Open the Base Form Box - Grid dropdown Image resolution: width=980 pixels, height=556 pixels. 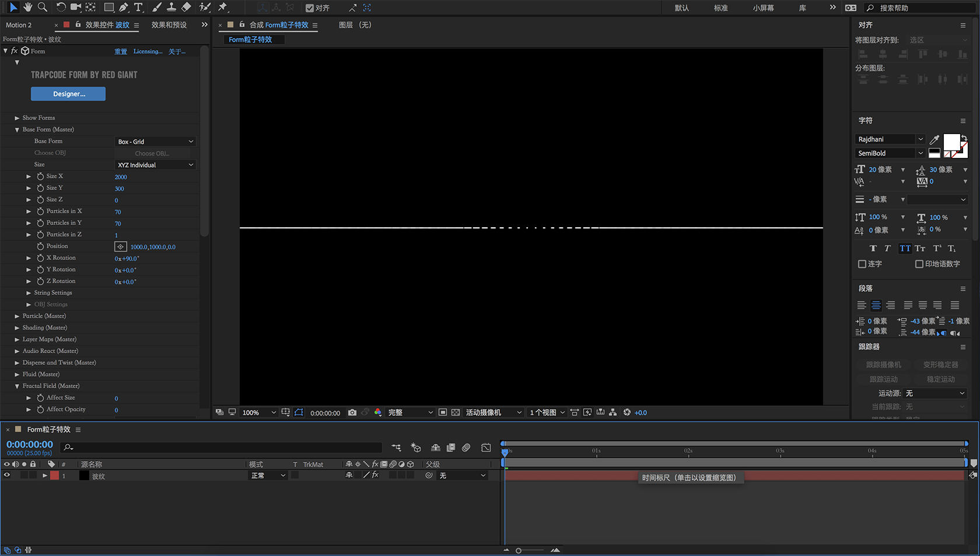click(155, 142)
